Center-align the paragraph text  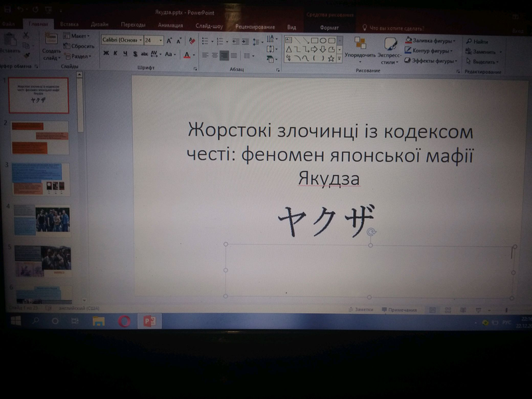(x=215, y=56)
